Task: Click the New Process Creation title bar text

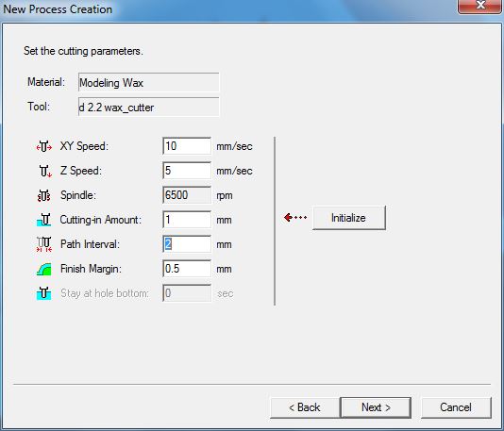Action: 58,9
